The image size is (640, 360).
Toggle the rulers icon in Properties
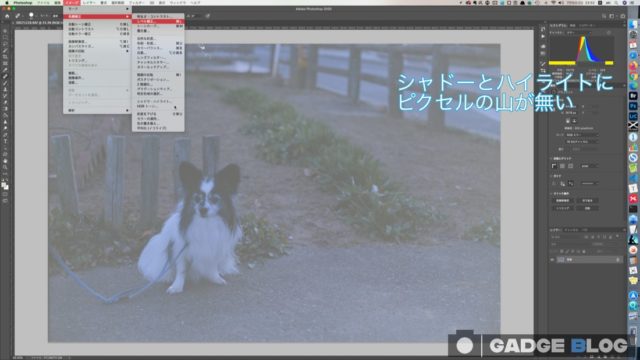pyautogui.click(x=554, y=166)
